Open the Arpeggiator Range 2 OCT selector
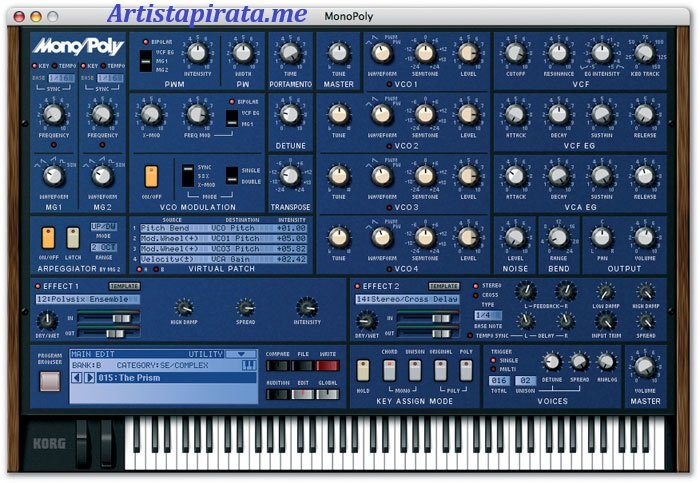 click(x=104, y=247)
